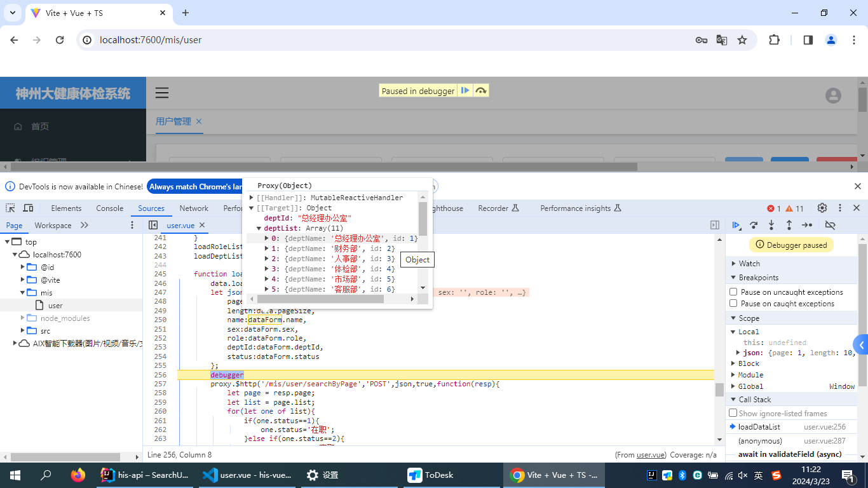
Task: Click the hamburger menu in the web app
Action: coord(162,93)
